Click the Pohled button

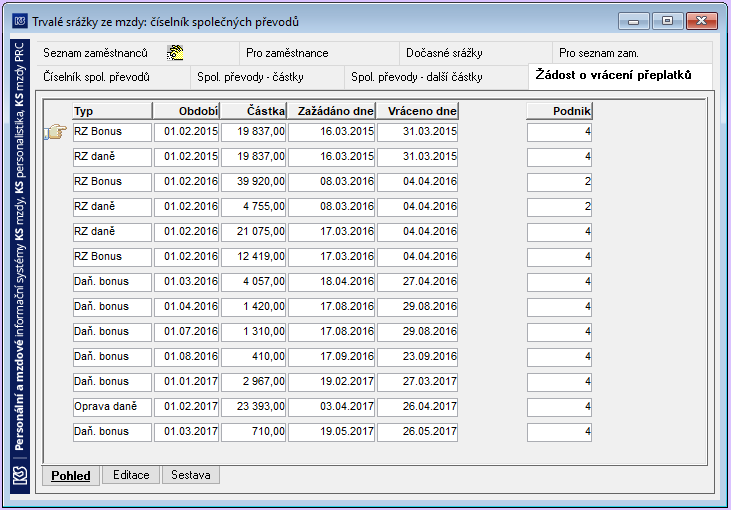tap(71, 476)
